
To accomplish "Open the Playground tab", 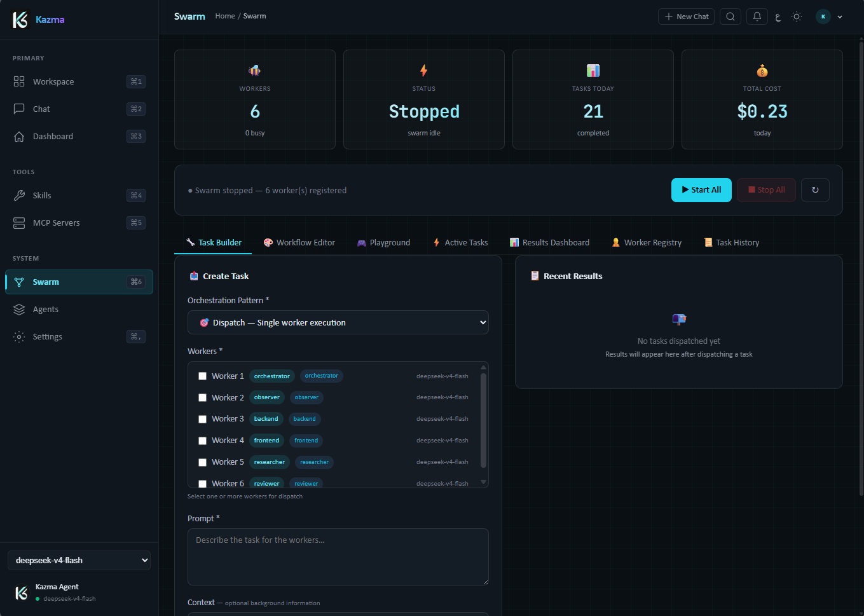I will (x=383, y=242).
